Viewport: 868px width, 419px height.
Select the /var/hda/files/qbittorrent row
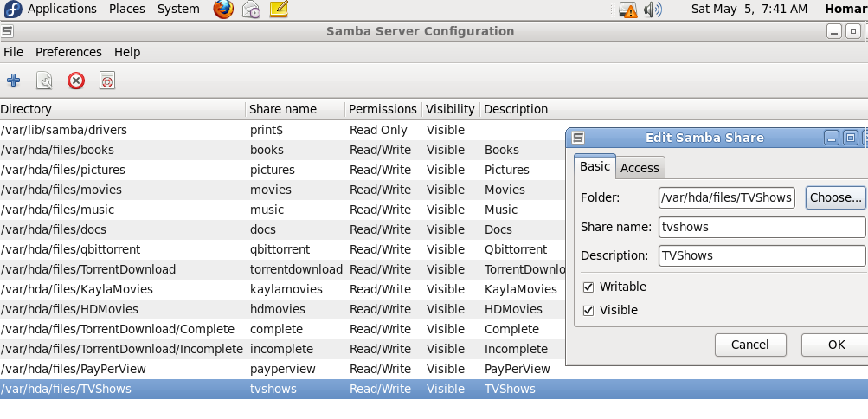point(282,249)
